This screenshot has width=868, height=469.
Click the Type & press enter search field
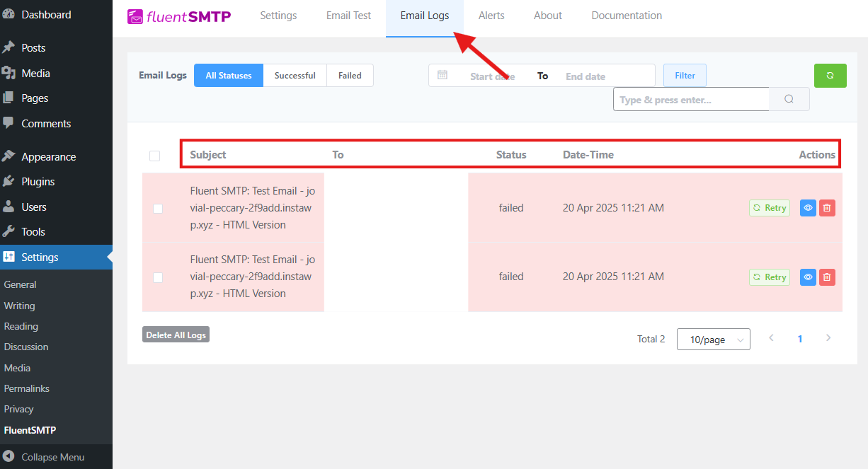(x=691, y=100)
